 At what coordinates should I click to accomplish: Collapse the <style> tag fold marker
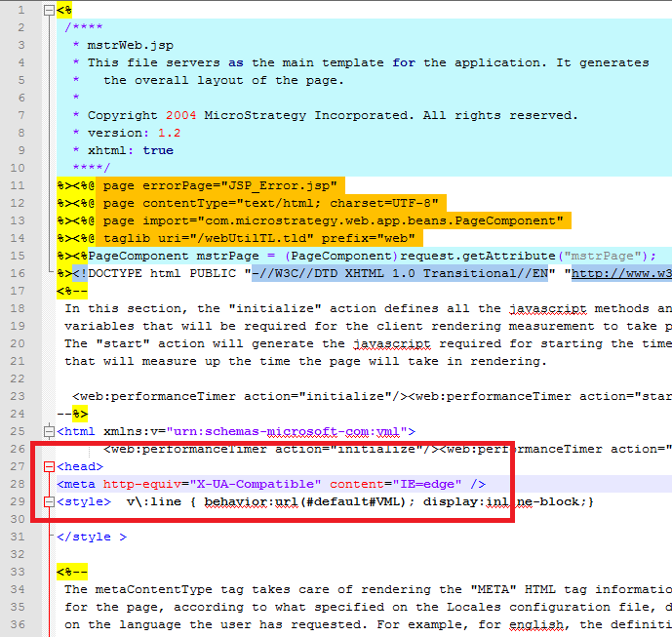click(49, 501)
